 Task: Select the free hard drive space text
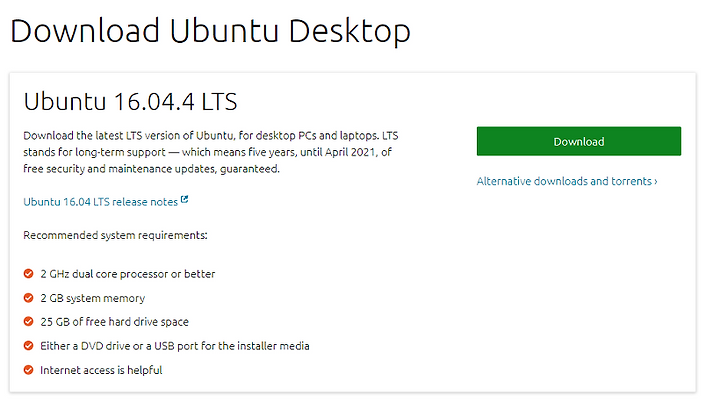(x=114, y=322)
